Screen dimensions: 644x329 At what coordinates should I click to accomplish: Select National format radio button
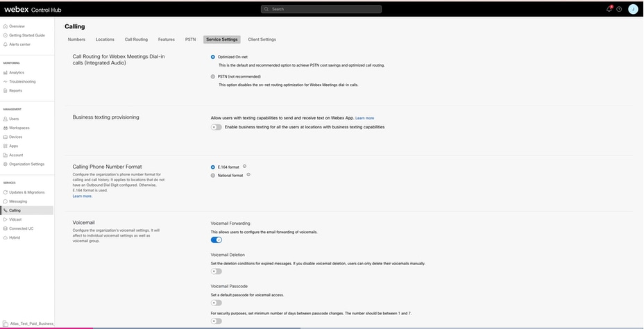click(213, 176)
